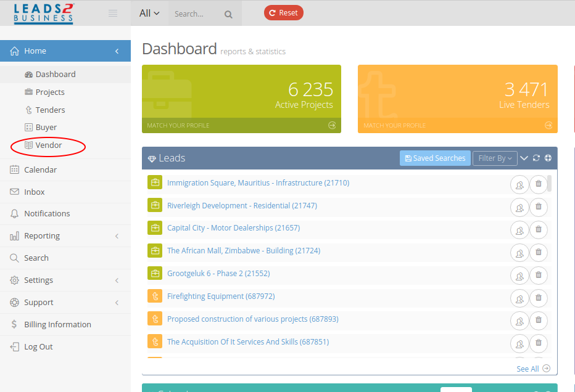Screen dimensions: 575x392
Task: Click the Log Out icon
Action: click(14, 346)
